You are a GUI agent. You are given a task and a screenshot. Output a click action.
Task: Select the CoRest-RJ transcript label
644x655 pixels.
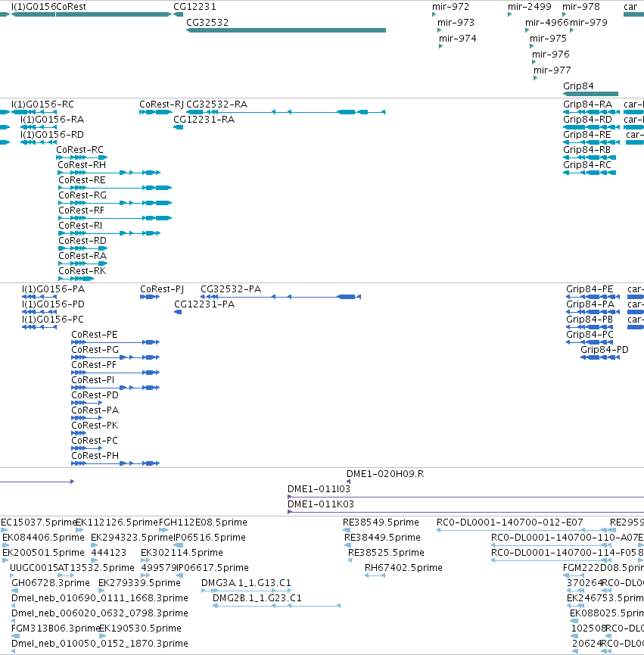click(x=161, y=104)
